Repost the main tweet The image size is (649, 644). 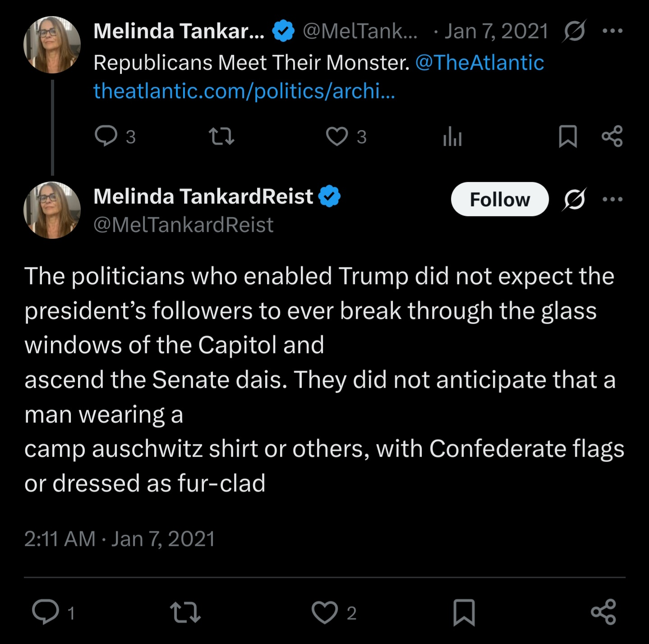(185, 612)
